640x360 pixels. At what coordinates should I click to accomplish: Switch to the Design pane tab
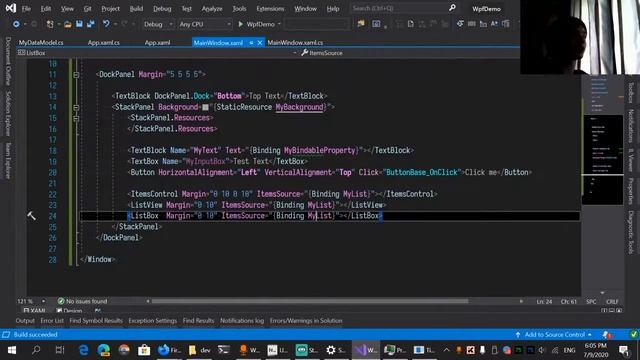(69, 311)
